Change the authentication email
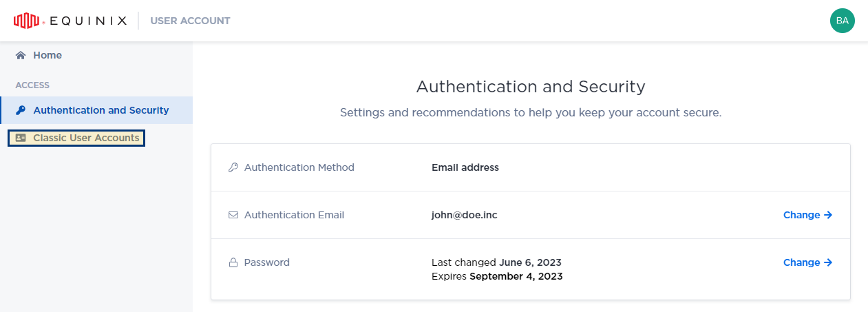This screenshot has height=312, width=868. [808, 215]
